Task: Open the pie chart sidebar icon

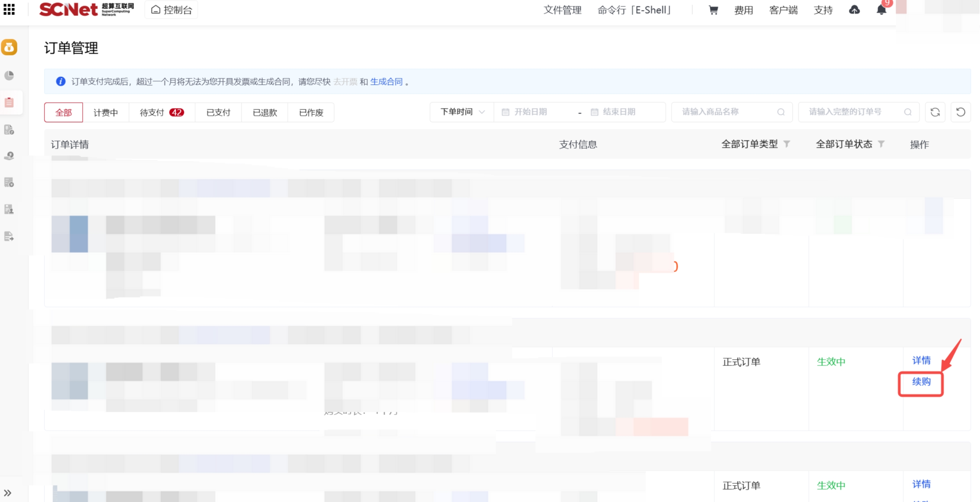Action: coord(9,75)
